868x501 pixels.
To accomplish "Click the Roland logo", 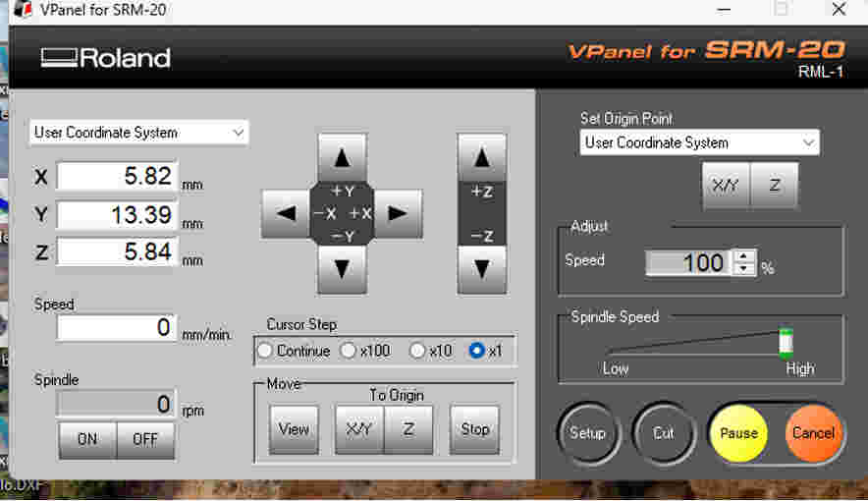I will [106, 58].
